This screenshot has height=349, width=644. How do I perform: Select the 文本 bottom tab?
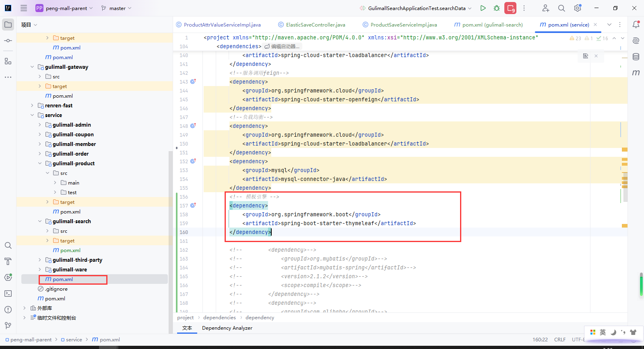tap(187, 328)
